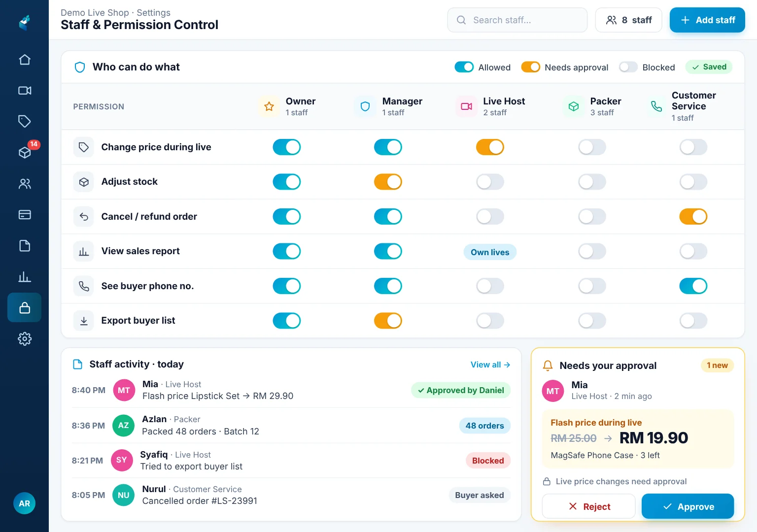Click the Manager shield role icon
The image size is (757, 532).
point(365,106)
